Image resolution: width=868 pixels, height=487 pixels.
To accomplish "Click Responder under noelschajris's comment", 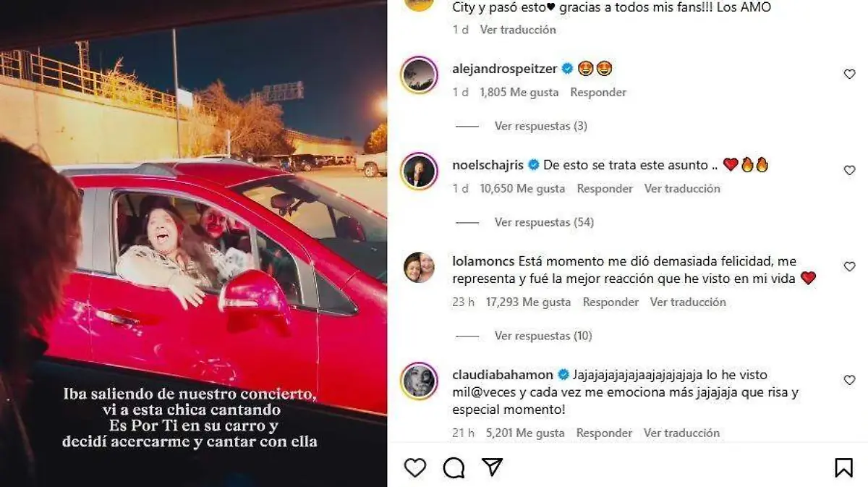I will coord(605,188).
